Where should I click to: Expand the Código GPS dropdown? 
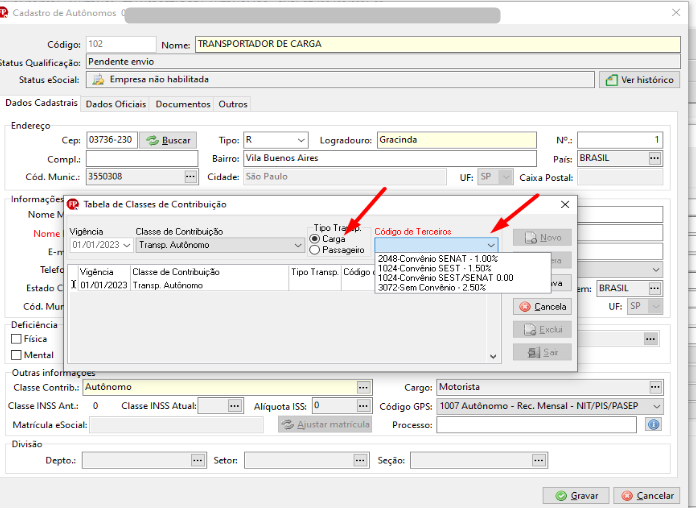pyautogui.click(x=656, y=406)
